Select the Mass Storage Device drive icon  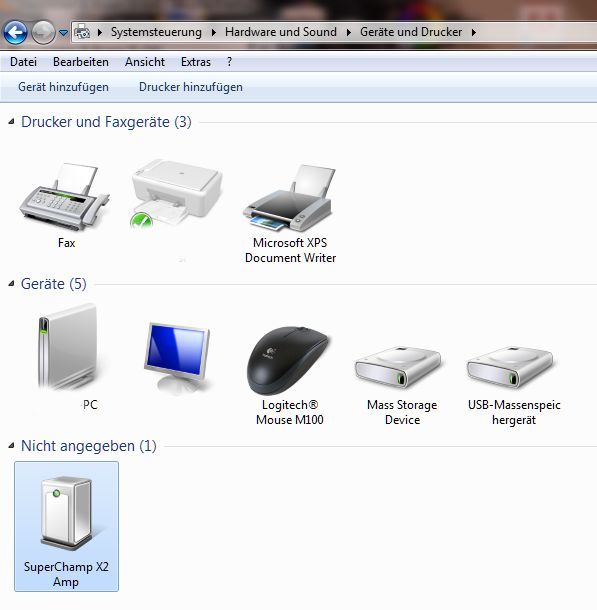point(399,366)
